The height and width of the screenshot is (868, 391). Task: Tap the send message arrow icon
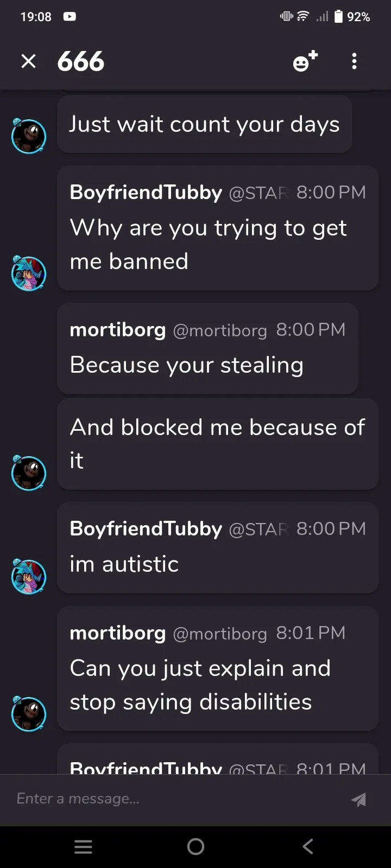(x=358, y=799)
